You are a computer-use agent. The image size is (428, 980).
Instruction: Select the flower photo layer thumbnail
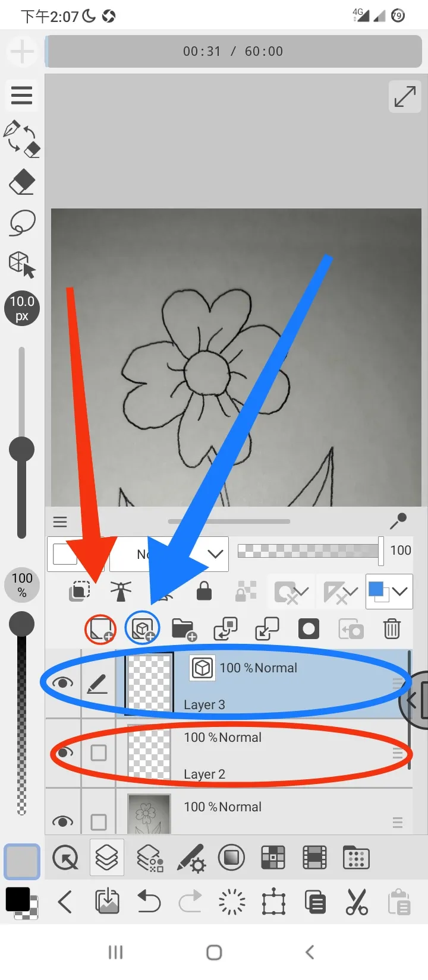coord(149,814)
